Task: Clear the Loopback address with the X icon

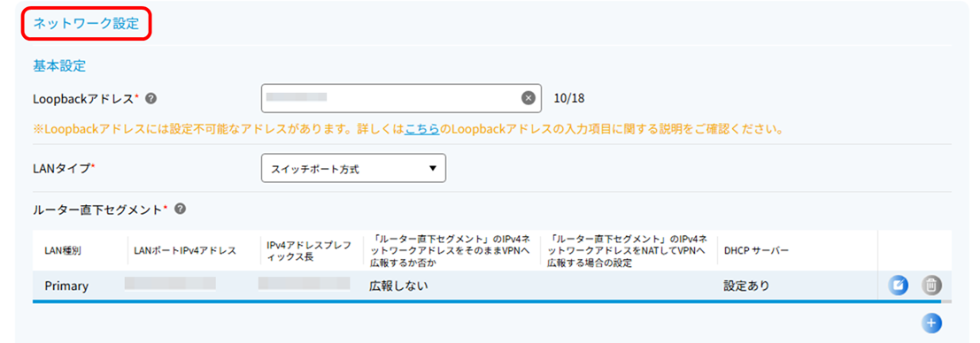Action: pos(529,98)
